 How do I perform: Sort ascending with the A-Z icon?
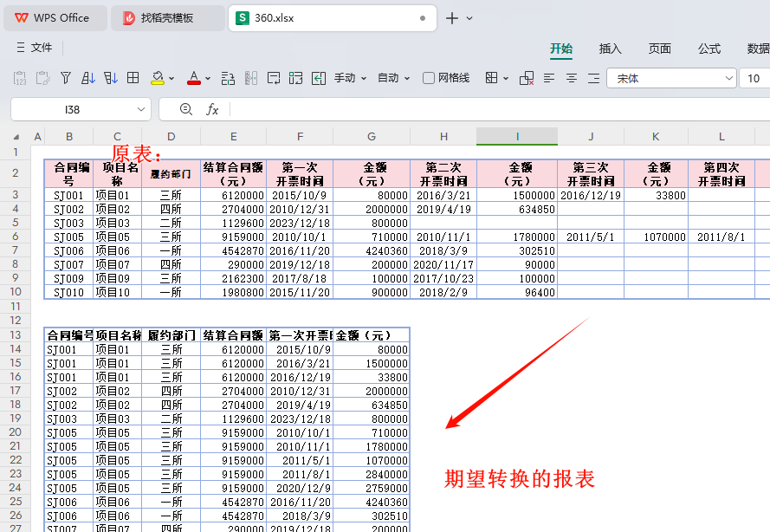(87, 78)
